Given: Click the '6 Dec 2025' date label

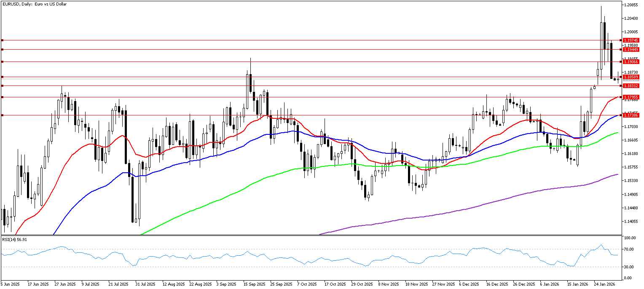Looking at the screenshot, I should (x=469, y=284).
